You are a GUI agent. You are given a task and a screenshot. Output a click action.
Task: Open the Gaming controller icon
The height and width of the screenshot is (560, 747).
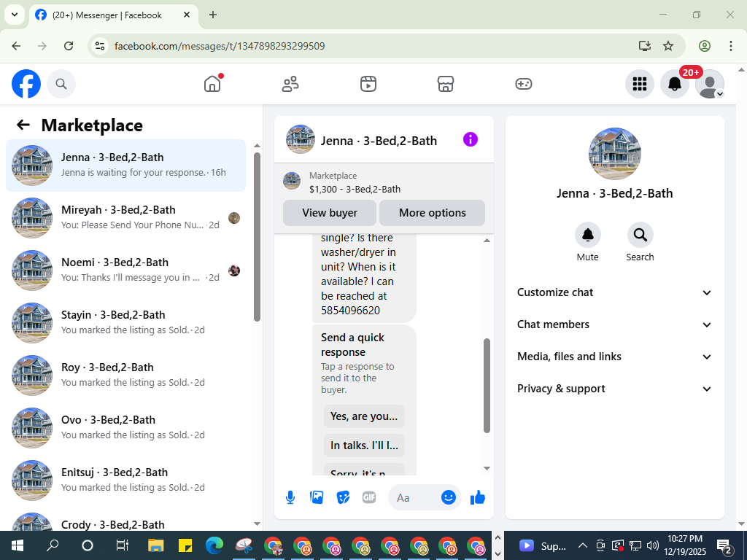(x=524, y=84)
